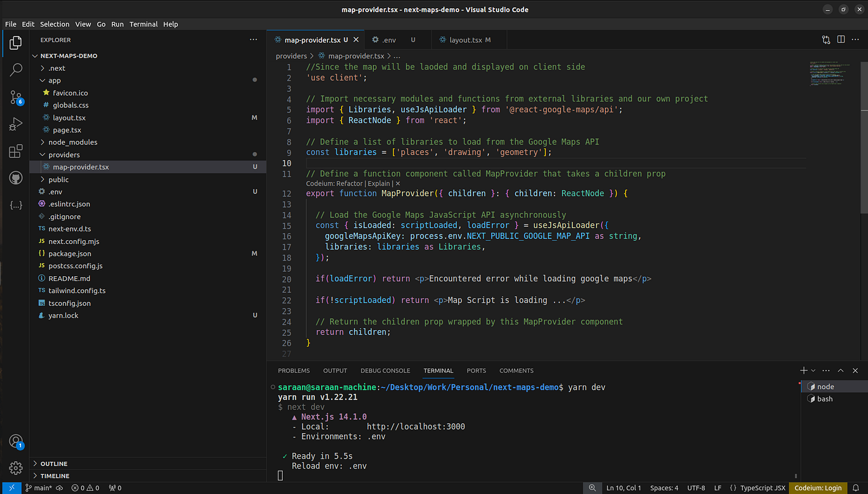Open the GitHub view in activity bar
Image resolution: width=868 pixels, height=494 pixels.
tap(16, 178)
